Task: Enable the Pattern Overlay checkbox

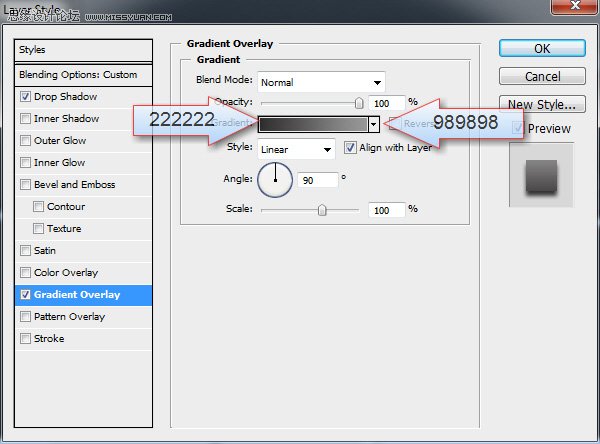Action: click(25, 317)
